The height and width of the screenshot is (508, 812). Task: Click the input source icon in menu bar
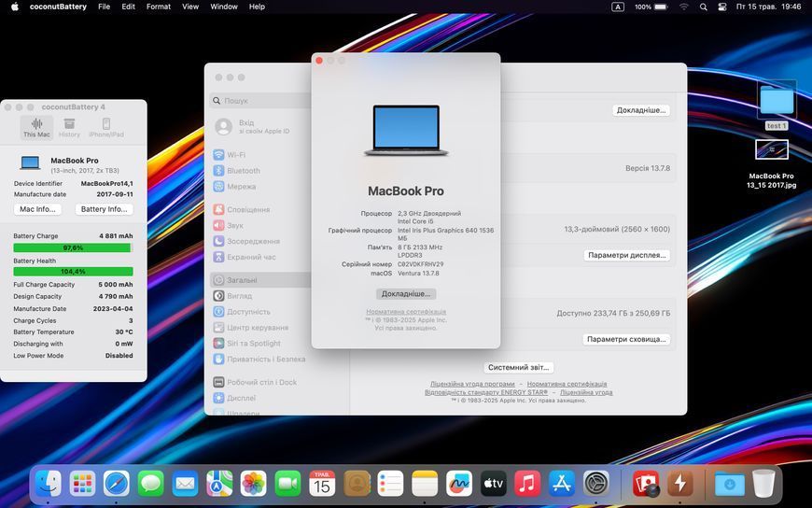tap(618, 7)
